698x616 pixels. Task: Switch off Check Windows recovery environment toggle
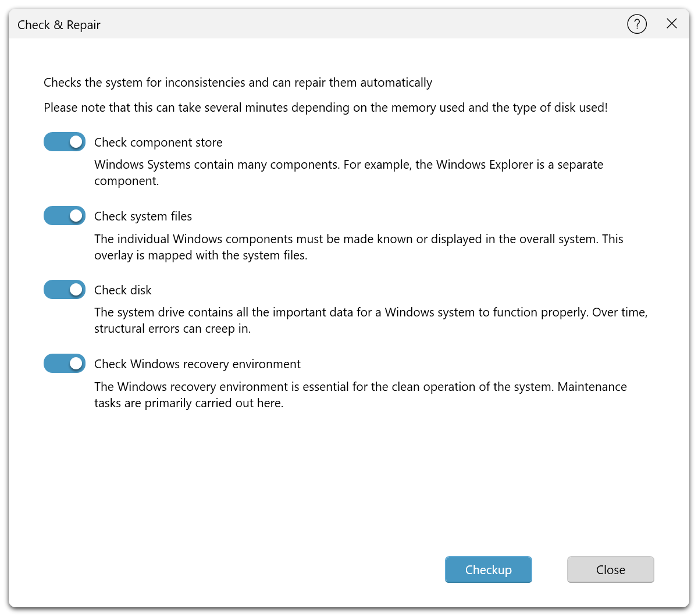click(65, 364)
